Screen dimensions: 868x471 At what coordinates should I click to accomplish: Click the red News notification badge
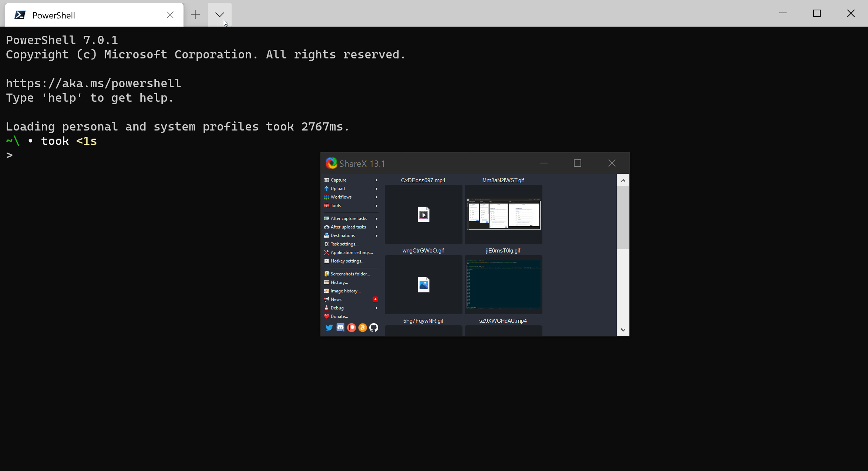click(x=375, y=299)
